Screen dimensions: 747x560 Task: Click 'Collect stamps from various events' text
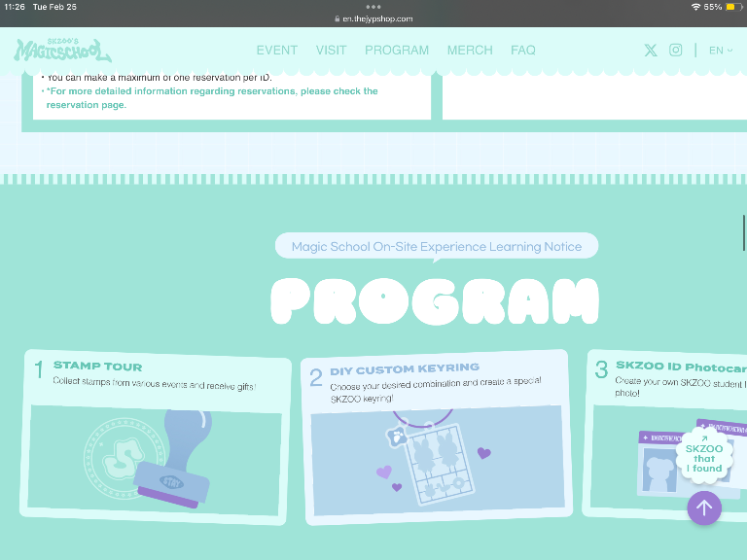point(155,383)
